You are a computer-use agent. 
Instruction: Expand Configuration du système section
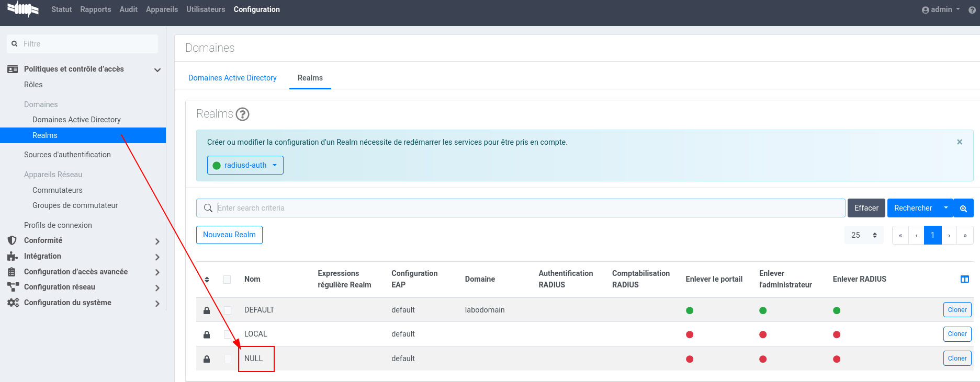157,303
